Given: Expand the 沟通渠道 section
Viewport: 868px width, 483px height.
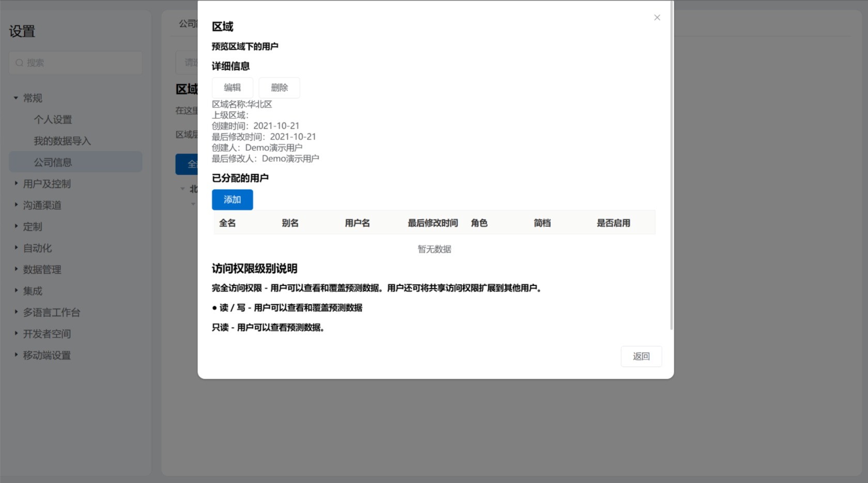Looking at the screenshot, I should [42, 205].
